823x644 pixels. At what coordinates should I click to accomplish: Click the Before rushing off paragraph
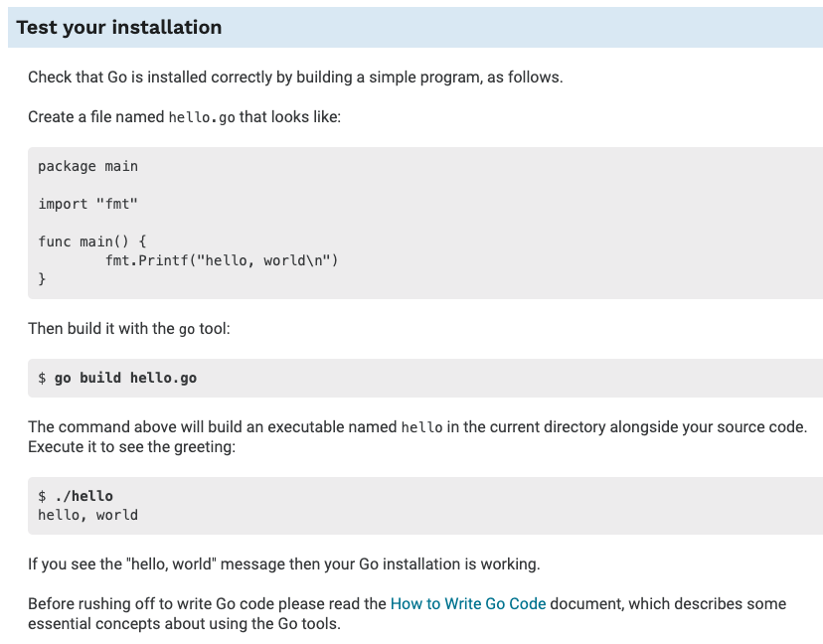coord(407,613)
